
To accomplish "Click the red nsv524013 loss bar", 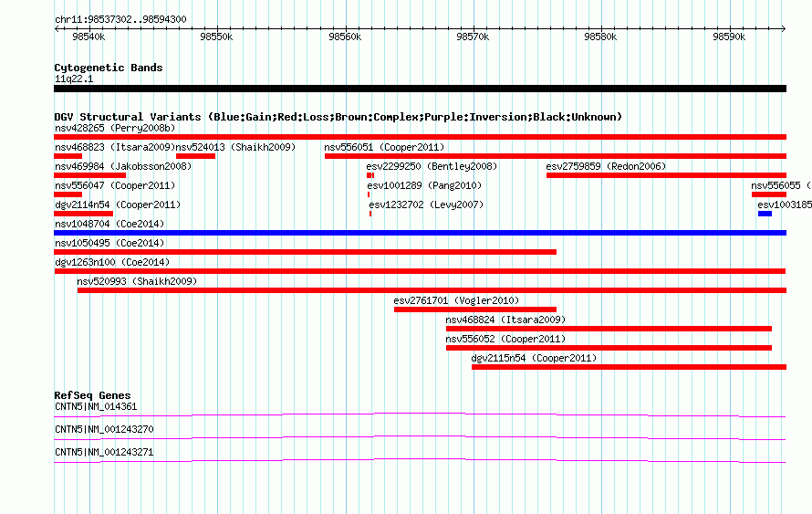I will pos(196,156).
